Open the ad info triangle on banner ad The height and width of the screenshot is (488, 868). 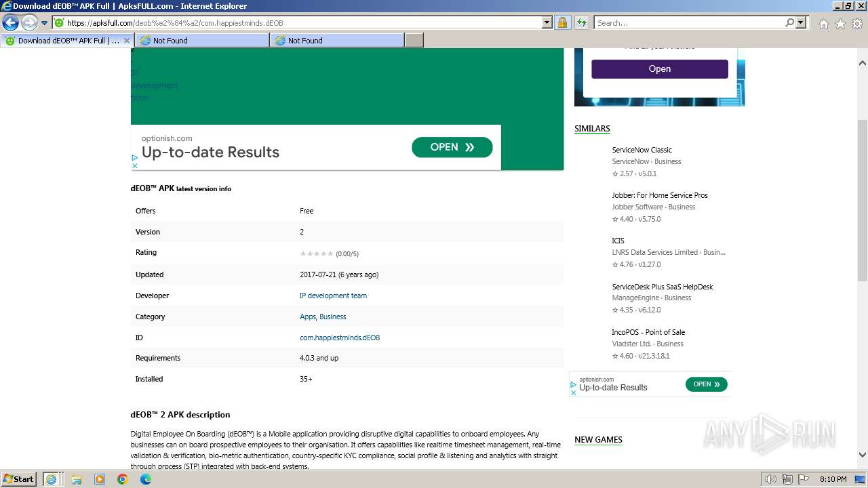point(135,157)
